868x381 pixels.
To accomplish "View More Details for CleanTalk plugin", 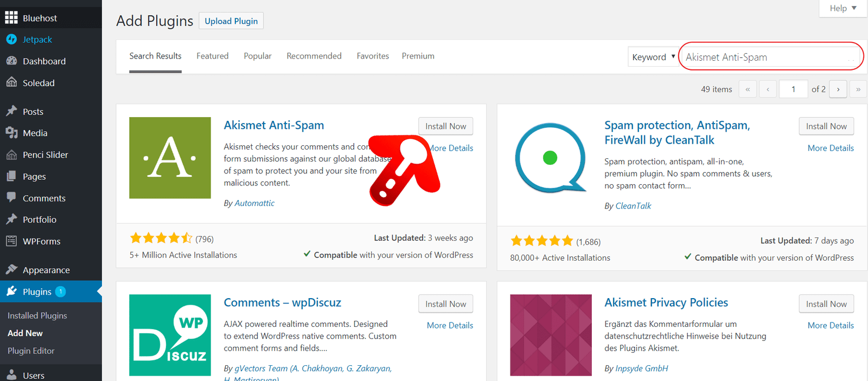I will click(831, 148).
